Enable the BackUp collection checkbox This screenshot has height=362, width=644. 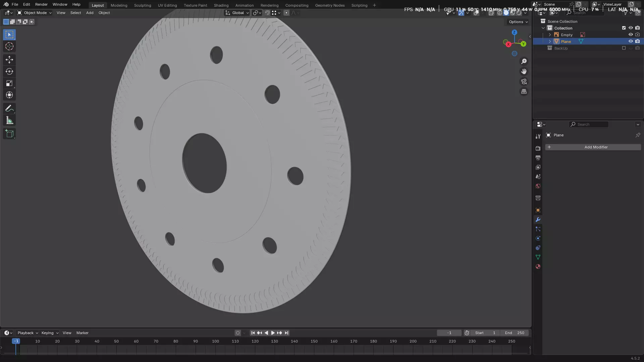point(624,48)
